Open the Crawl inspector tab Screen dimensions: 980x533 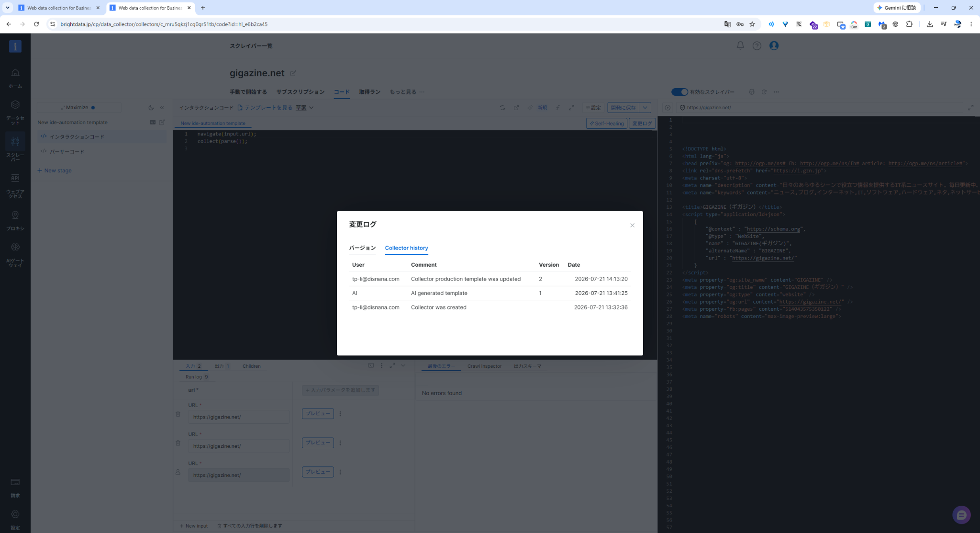click(x=484, y=366)
